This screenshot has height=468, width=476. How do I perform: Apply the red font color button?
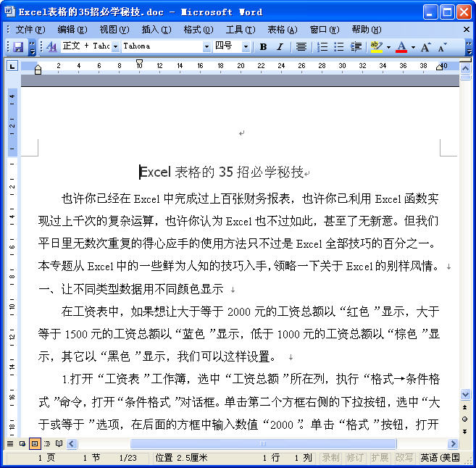pos(401,46)
